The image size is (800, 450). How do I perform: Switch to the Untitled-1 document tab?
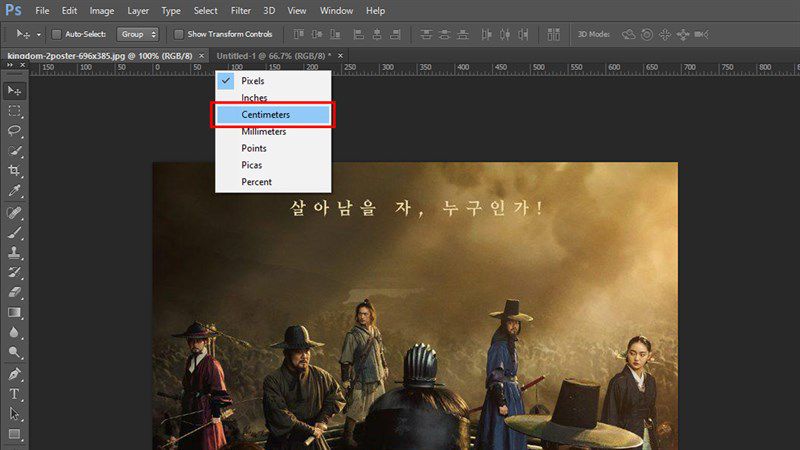pyautogui.click(x=273, y=56)
